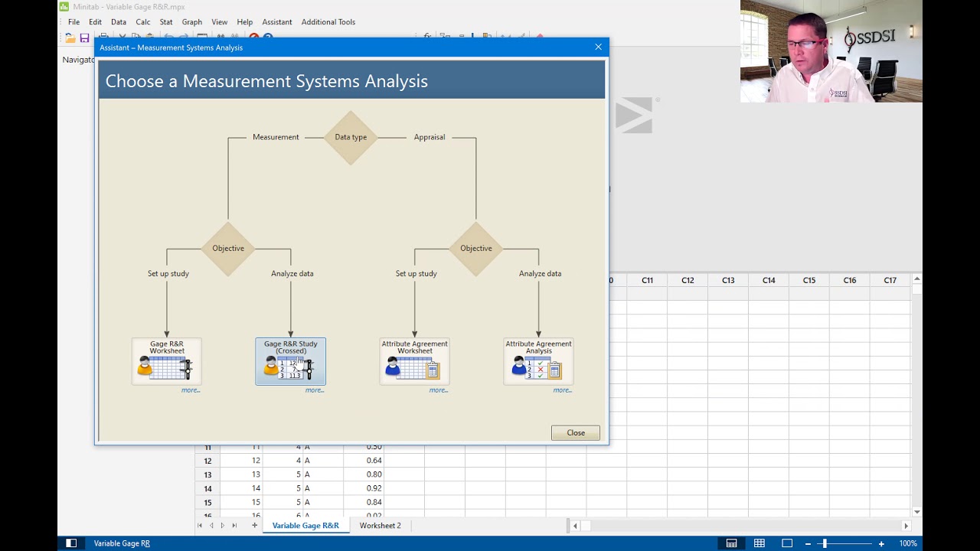The height and width of the screenshot is (551, 980).
Task: Open the Data menu
Action: point(119,22)
